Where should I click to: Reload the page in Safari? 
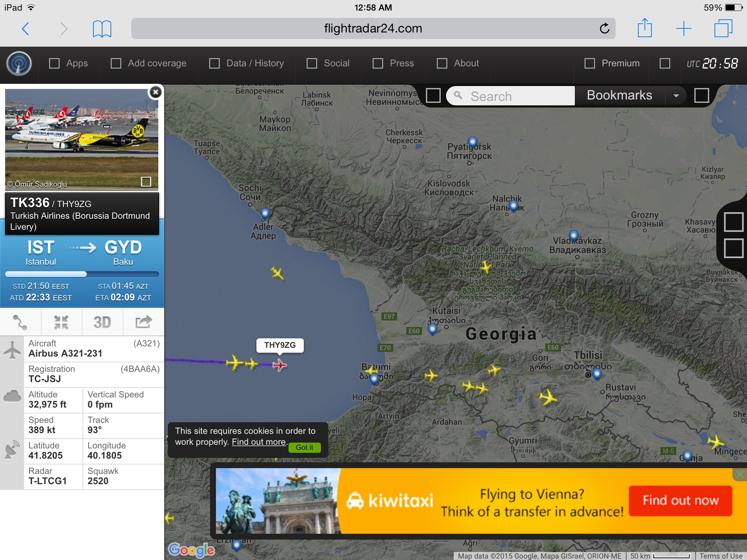click(604, 28)
